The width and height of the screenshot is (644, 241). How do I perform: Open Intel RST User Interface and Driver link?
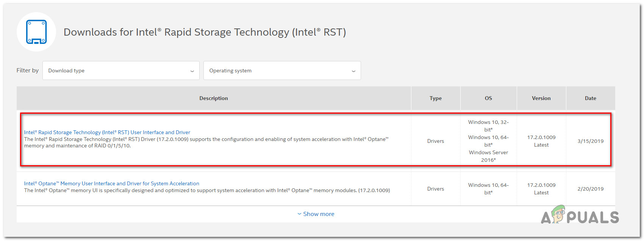click(107, 132)
